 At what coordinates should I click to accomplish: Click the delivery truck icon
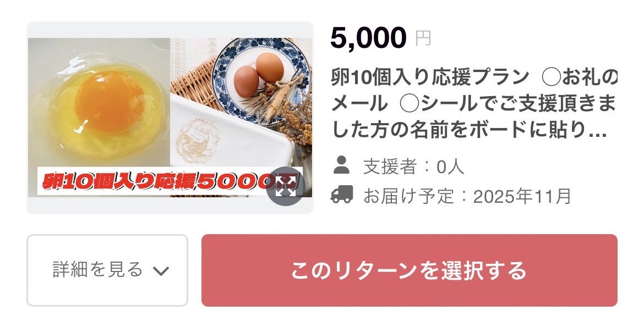tap(342, 195)
